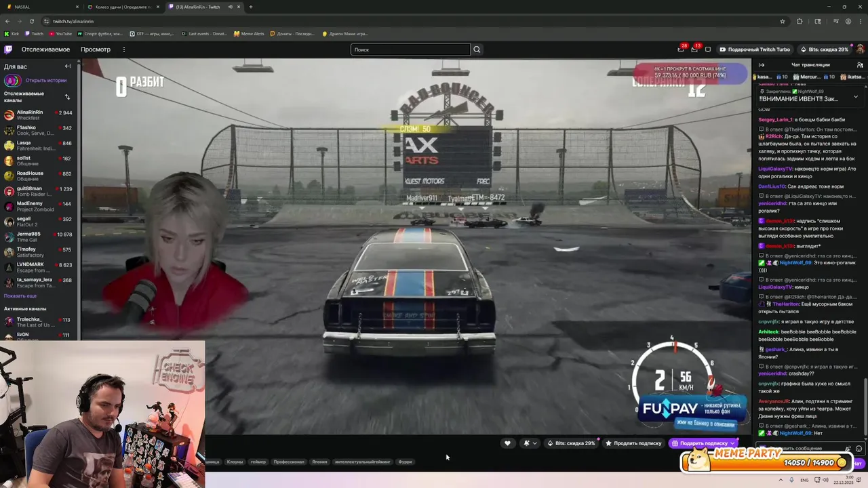Open a new browser tab
The width and height of the screenshot is (868, 488).
[x=251, y=7]
